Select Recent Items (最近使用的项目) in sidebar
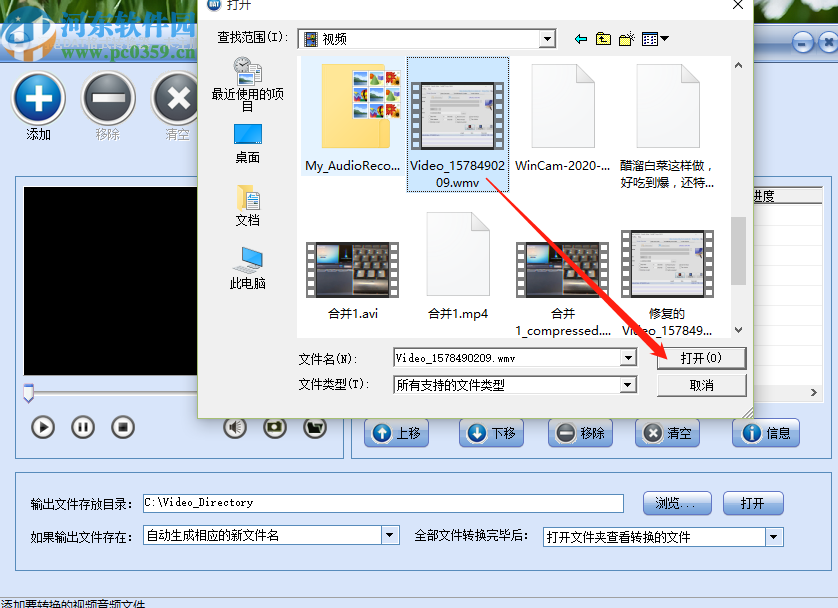The image size is (838, 608). pyautogui.click(x=247, y=84)
